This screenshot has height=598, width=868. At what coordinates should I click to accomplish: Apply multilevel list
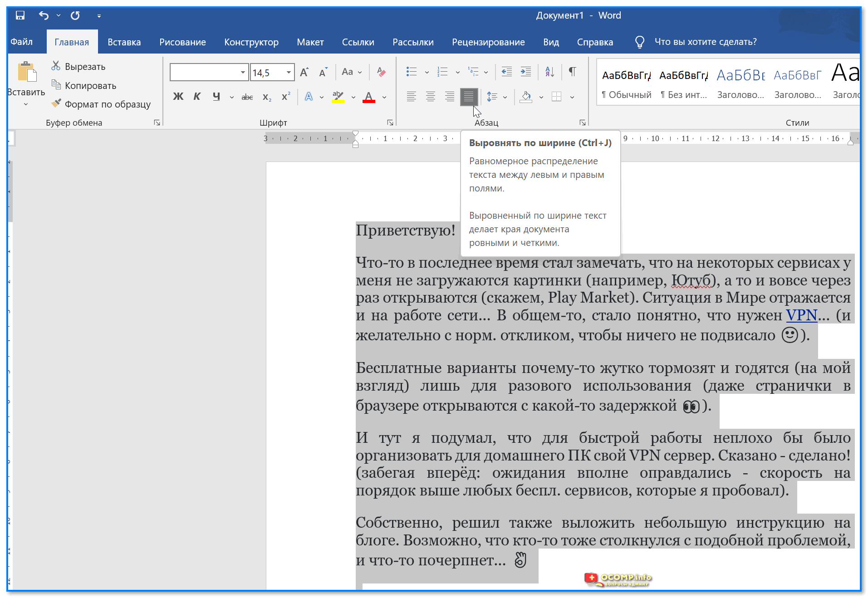click(x=473, y=72)
